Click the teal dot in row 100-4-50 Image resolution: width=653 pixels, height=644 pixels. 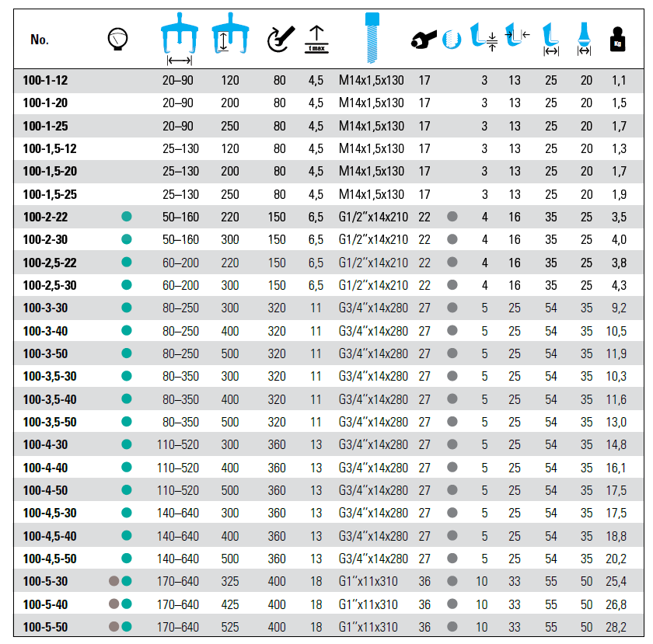click(126, 490)
